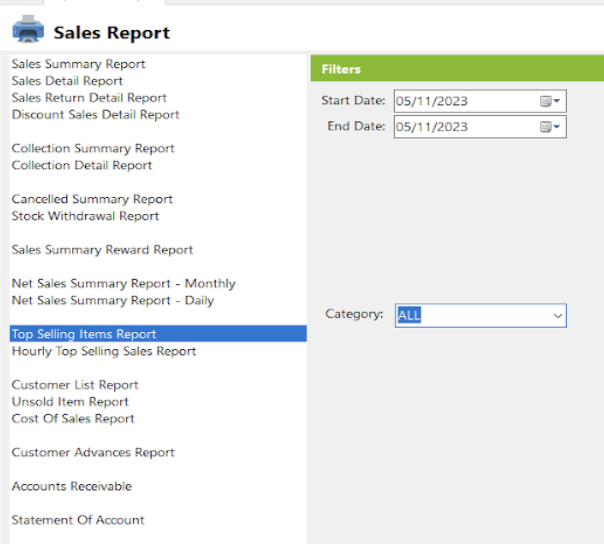Screen dimensions: 604x544
Task: Select Unsold Item Report
Action: (70, 402)
